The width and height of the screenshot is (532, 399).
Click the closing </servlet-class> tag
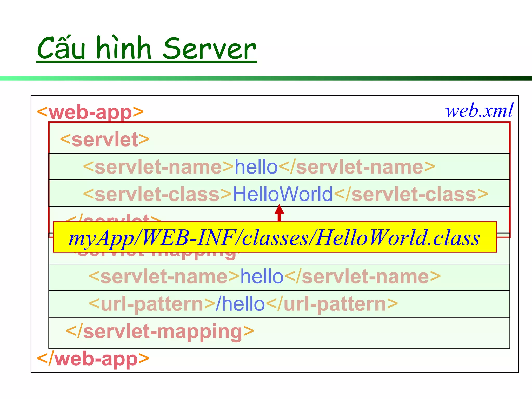click(x=411, y=194)
